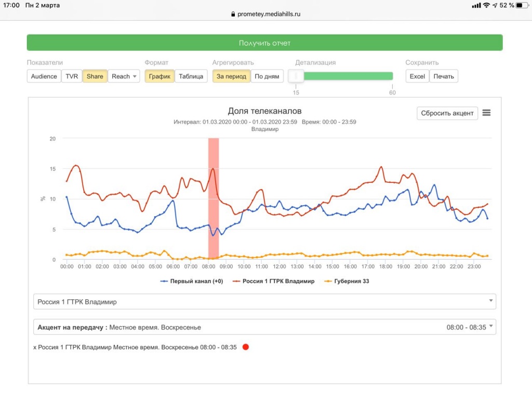This screenshot has width=532, height=399.
Task: Select the TVR metric
Action: pyautogui.click(x=72, y=76)
